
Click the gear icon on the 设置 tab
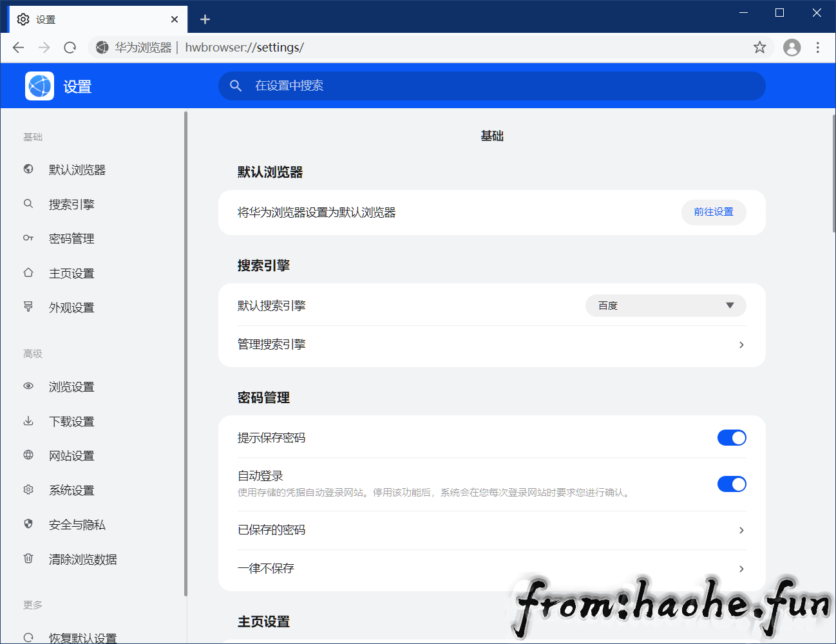click(23, 19)
